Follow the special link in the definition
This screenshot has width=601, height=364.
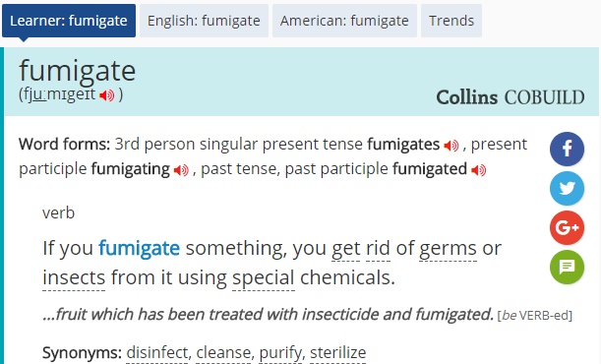pyautogui.click(x=264, y=278)
